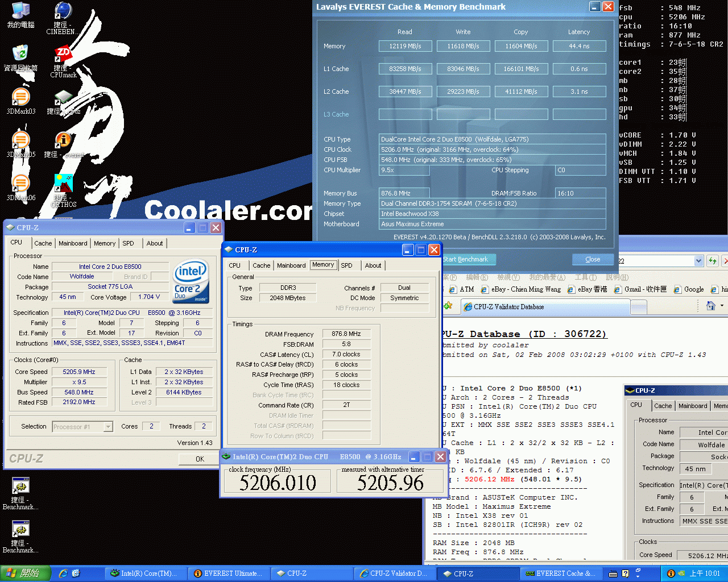
Task: Open the eBay 香港 favorites link
Action: pos(588,289)
